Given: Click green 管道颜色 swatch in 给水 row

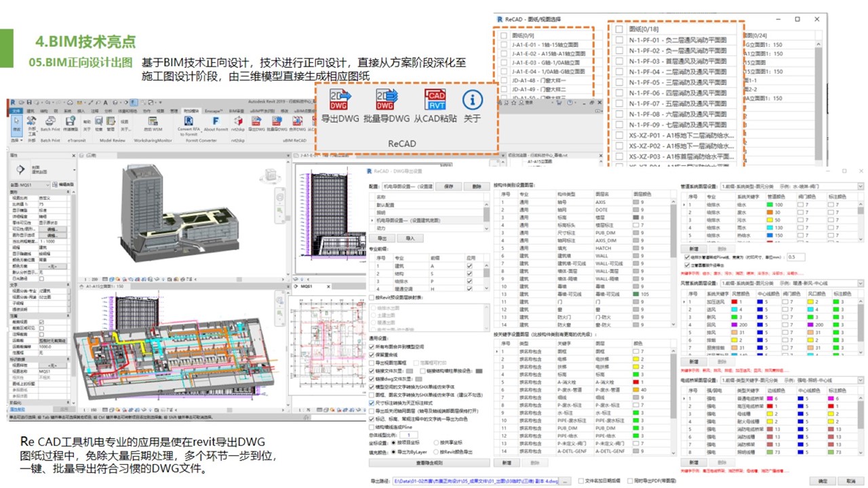Looking at the screenshot, I should tap(770, 204).
